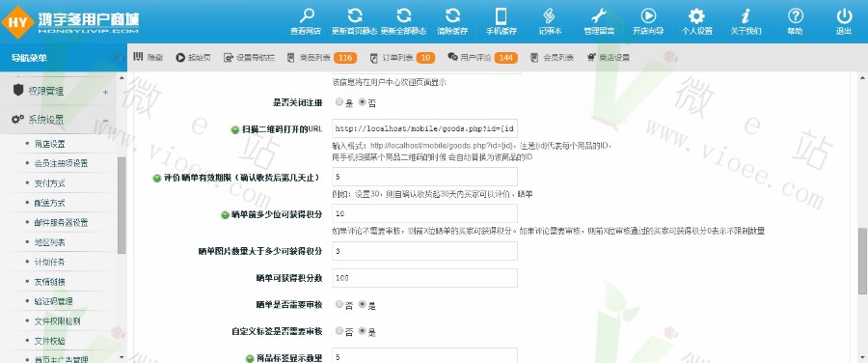The image size is (868, 363).
Task: Click the sidebar scrollbar thumb
Action: [122, 205]
